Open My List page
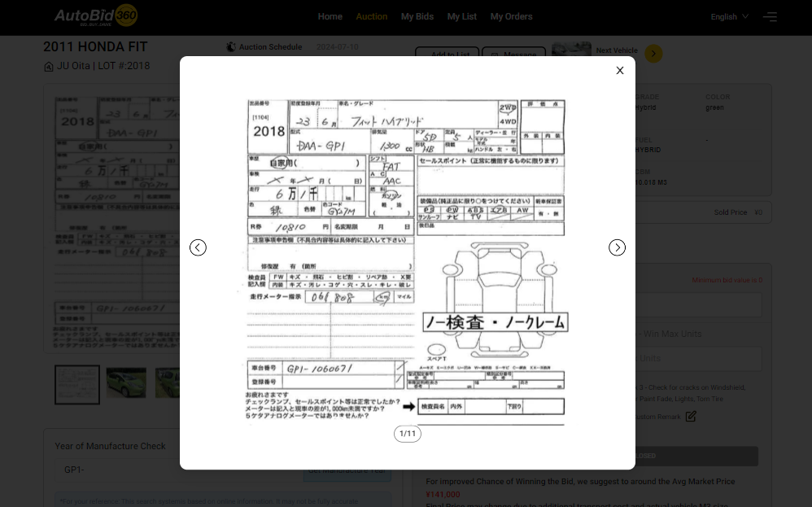The image size is (812, 507). tap(461, 16)
